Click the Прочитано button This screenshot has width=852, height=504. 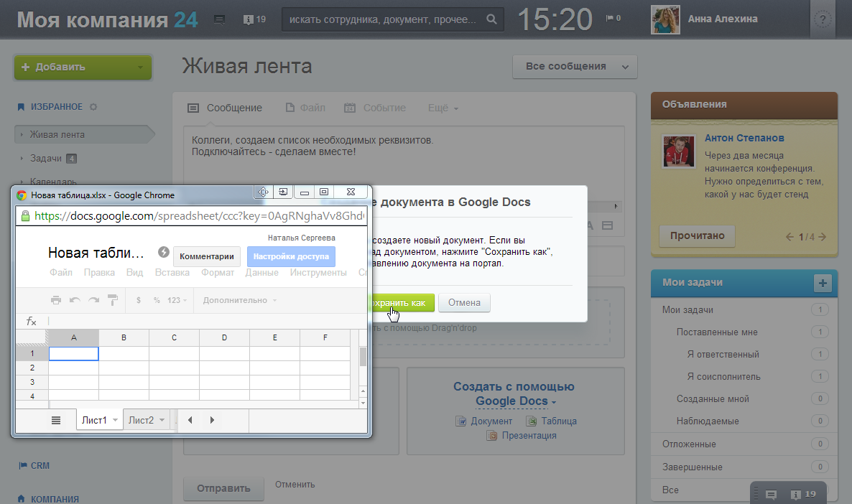pos(697,235)
